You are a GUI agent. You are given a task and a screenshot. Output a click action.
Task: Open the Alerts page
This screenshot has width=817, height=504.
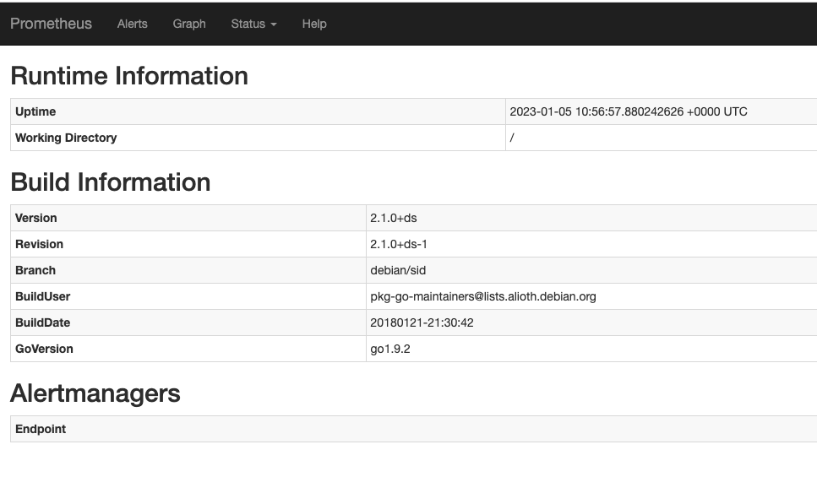pyautogui.click(x=132, y=24)
